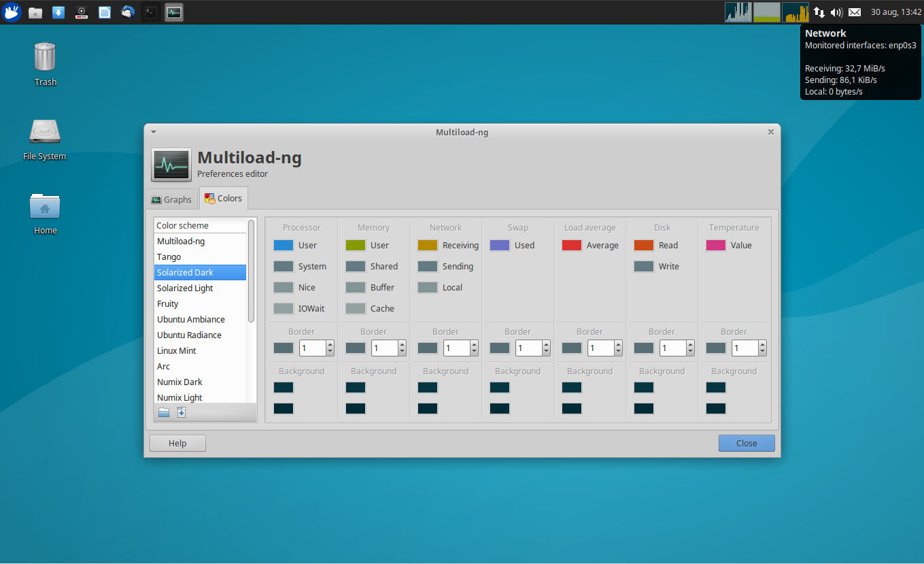
Task: Select the Multiload-ng color scheme
Action: point(200,241)
